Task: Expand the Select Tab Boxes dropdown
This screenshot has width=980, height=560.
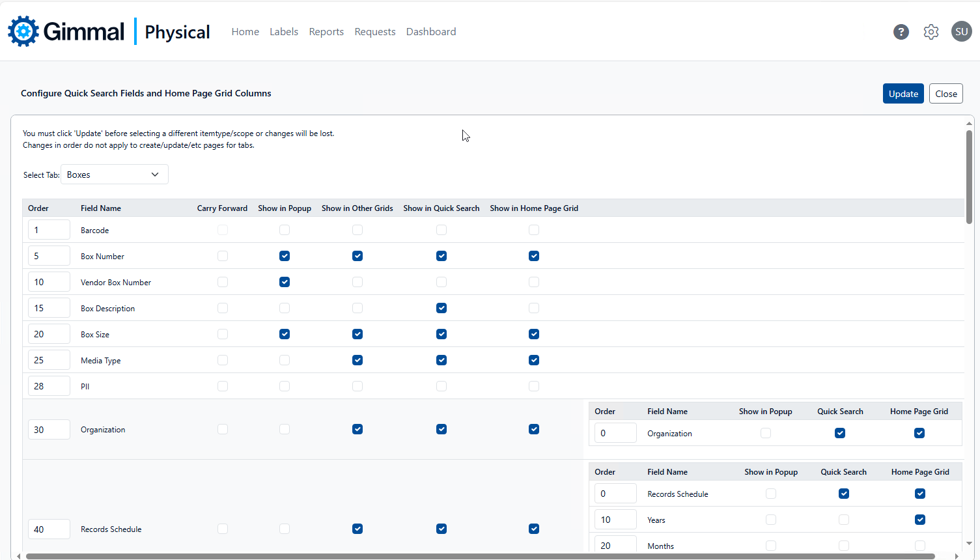Action: click(115, 175)
